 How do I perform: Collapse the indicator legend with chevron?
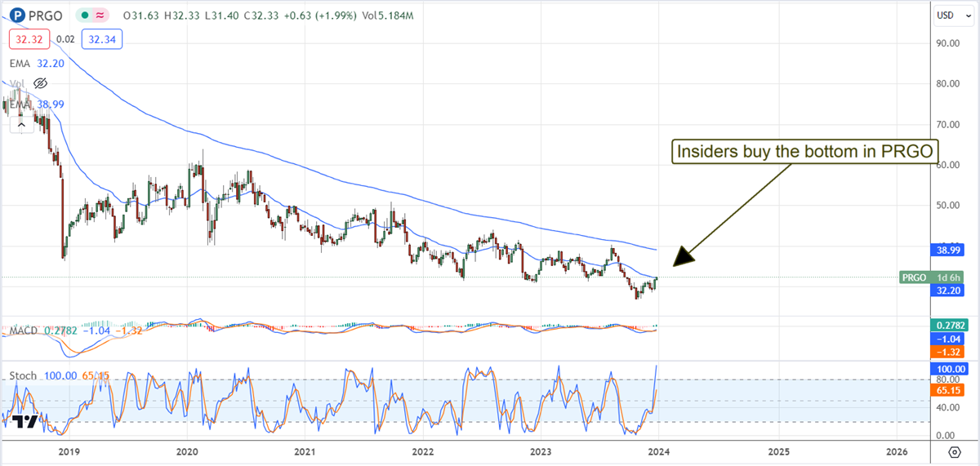20,124
